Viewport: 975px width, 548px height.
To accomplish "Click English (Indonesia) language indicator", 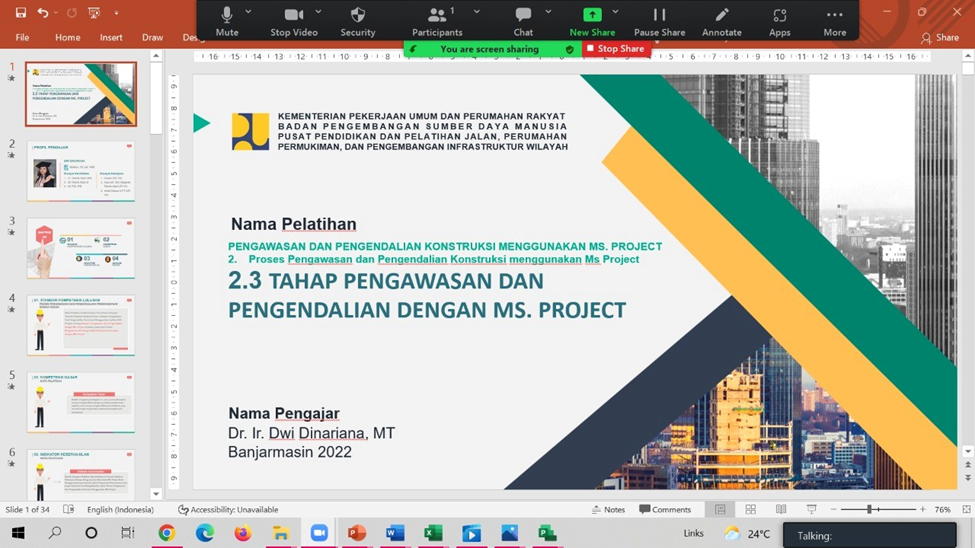I will tap(120, 509).
